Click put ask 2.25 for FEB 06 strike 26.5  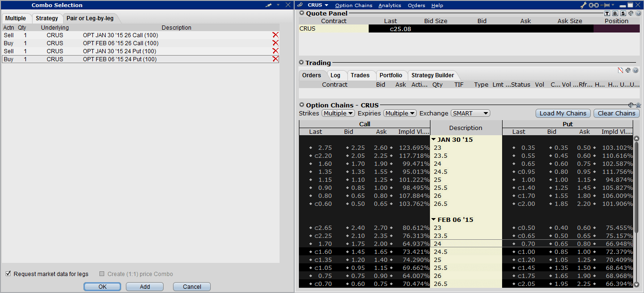click(x=584, y=284)
